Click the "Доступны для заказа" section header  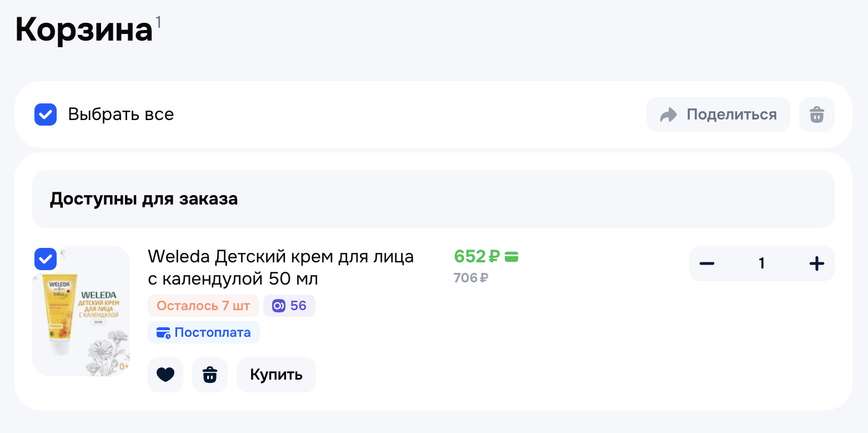pyautogui.click(x=144, y=199)
